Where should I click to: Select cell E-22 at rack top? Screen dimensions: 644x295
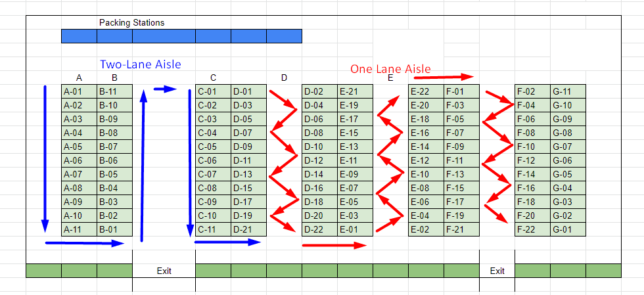426,91
